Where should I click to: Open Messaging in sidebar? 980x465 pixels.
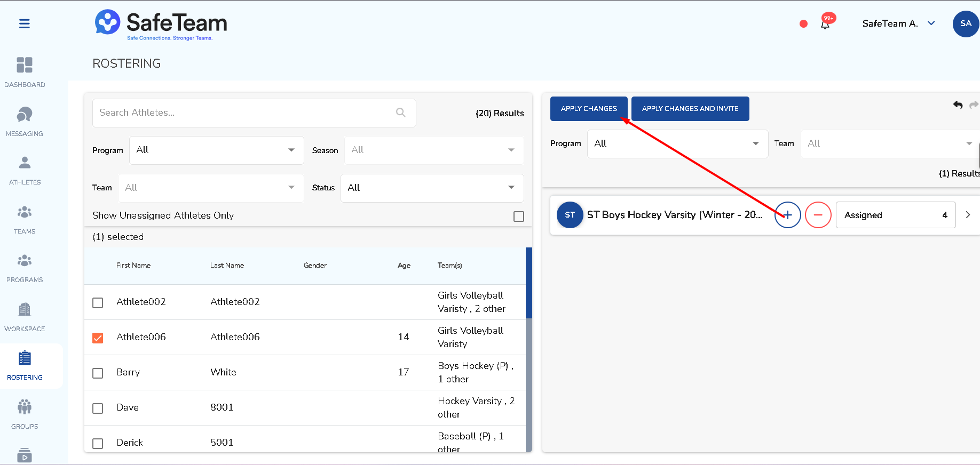[x=25, y=121]
